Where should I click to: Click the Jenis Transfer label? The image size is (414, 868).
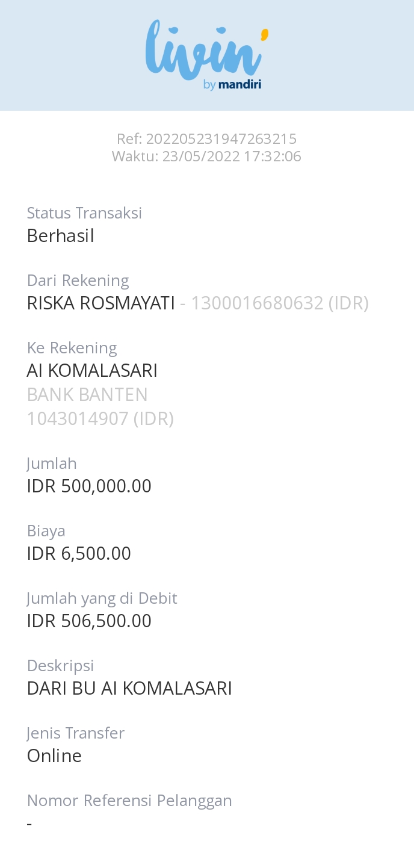[76, 733]
